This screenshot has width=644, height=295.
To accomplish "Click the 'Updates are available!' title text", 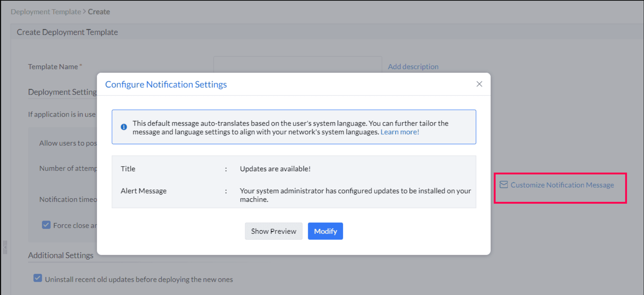I will click(275, 169).
